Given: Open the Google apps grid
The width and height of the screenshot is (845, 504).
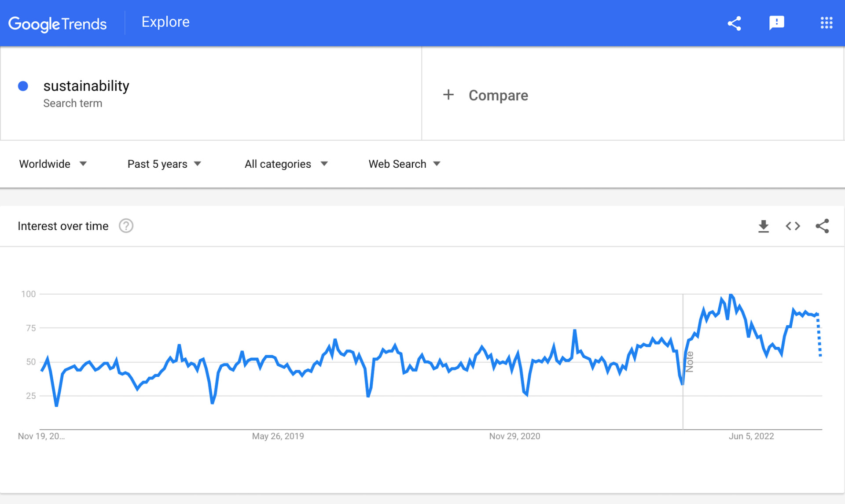Looking at the screenshot, I should click(x=826, y=23).
